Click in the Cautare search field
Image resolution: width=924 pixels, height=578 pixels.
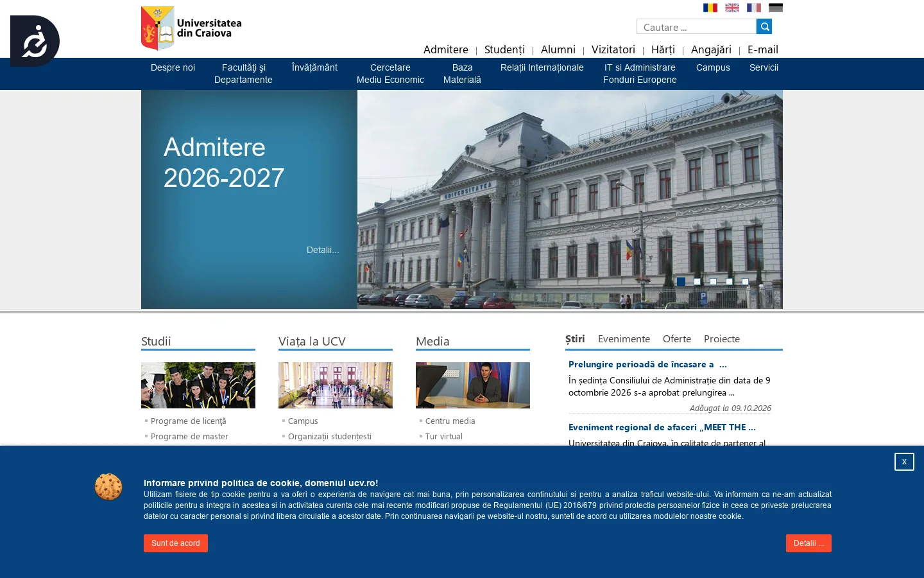click(x=696, y=26)
